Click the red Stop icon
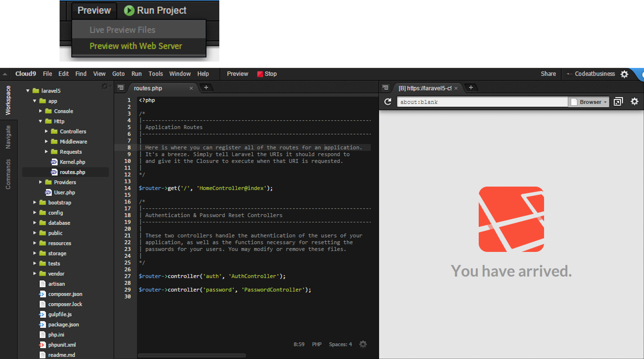Screen dimensions: 644x359 pos(260,74)
